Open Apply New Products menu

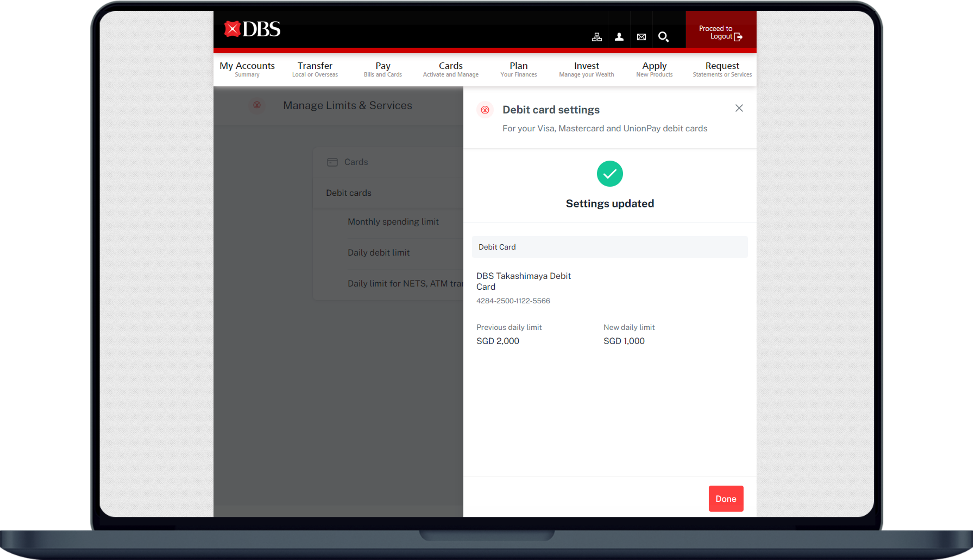pyautogui.click(x=654, y=69)
